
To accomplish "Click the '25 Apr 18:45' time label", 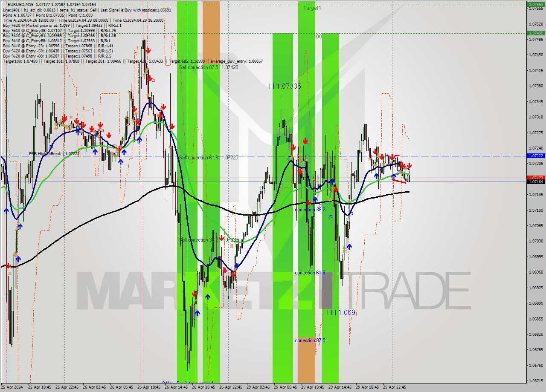I will point(40,387).
